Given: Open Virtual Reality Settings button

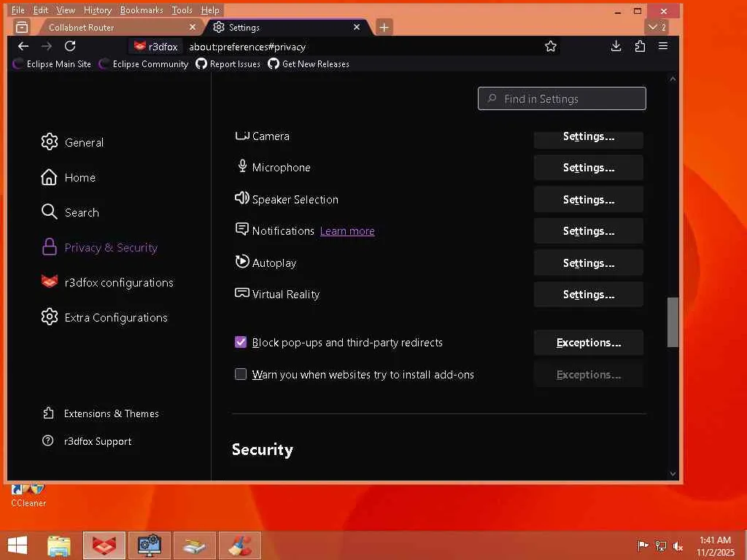Looking at the screenshot, I should [589, 295].
